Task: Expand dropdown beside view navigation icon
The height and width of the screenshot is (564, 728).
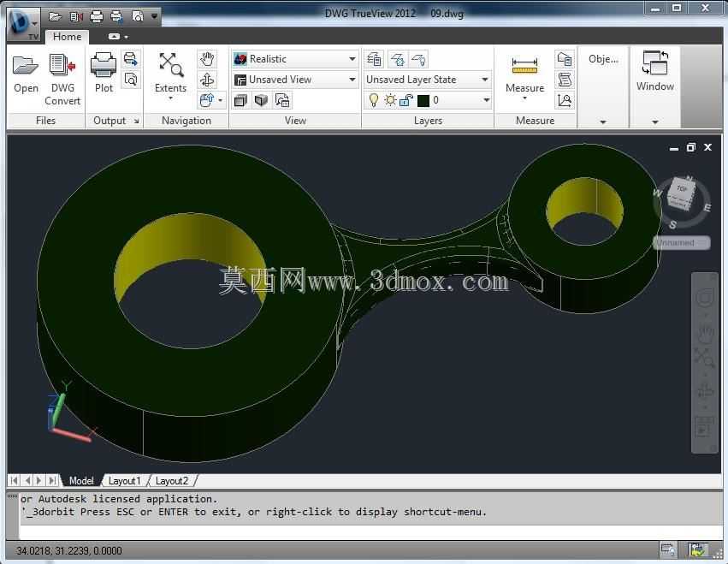Action: [x=221, y=100]
